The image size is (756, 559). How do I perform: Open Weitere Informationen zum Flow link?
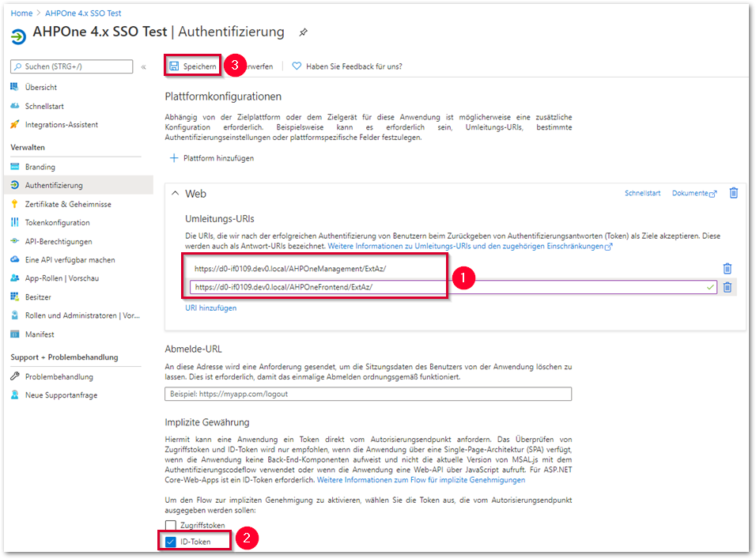tap(421, 480)
